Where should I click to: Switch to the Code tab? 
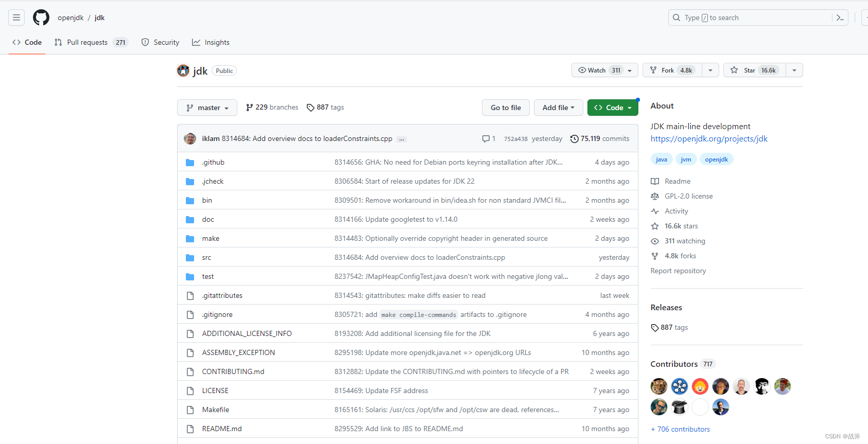click(x=27, y=42)
